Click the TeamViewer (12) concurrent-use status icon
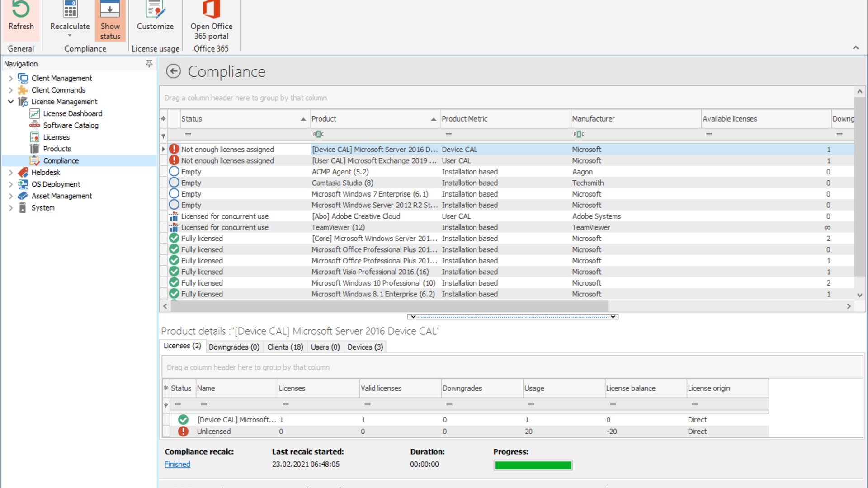Screen dimensions: 868x488 coord(174,227)
